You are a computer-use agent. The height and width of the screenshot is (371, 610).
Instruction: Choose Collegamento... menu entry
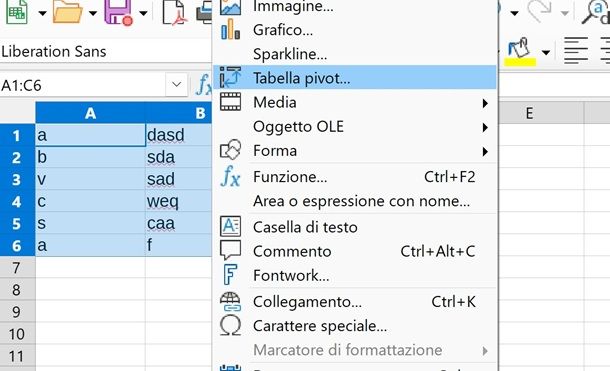[355, 302]
